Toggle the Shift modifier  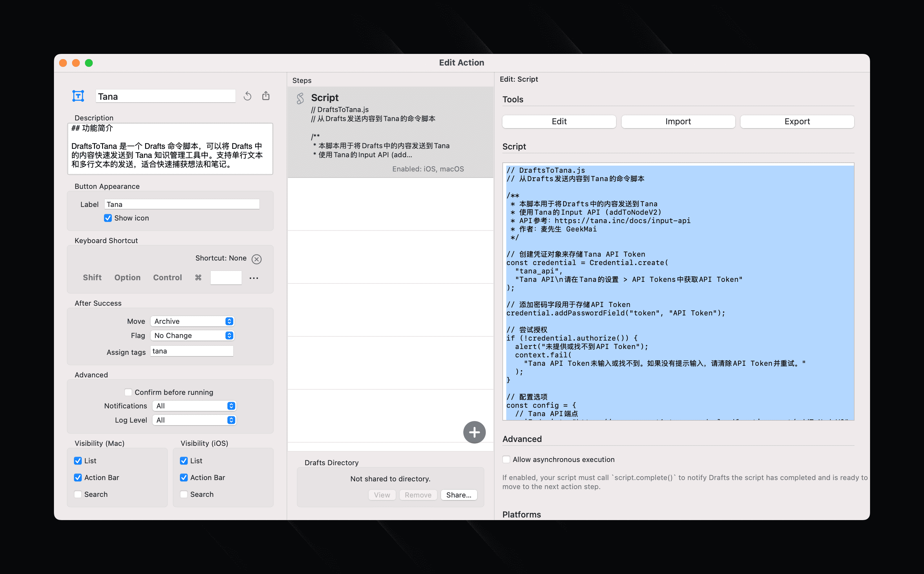(92, 278)
